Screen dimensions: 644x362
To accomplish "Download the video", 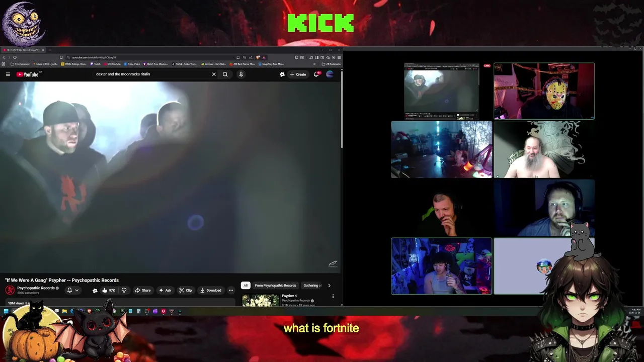I will point(210,290).
